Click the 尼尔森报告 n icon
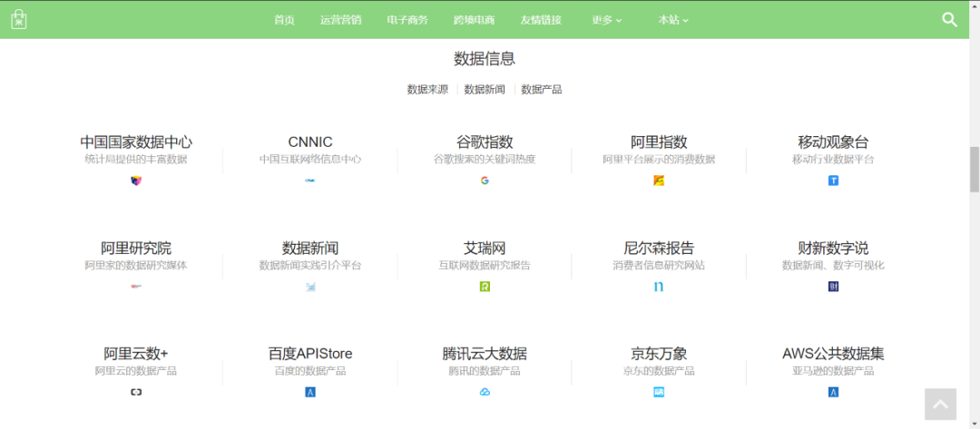This screenshot has width=980, height=429. point(659,287)
